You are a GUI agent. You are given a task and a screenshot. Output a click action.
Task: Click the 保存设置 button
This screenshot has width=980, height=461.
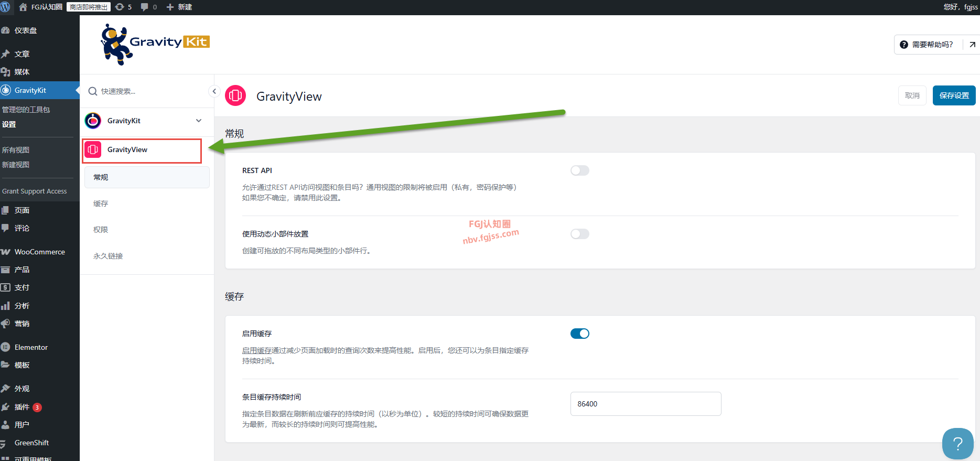pyautogui.click(x=954, y=95)
